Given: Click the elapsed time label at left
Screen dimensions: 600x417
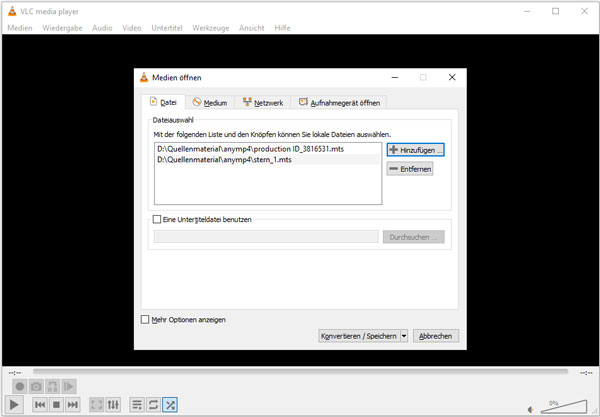Looking at the screenshot, I should point(15,372).
